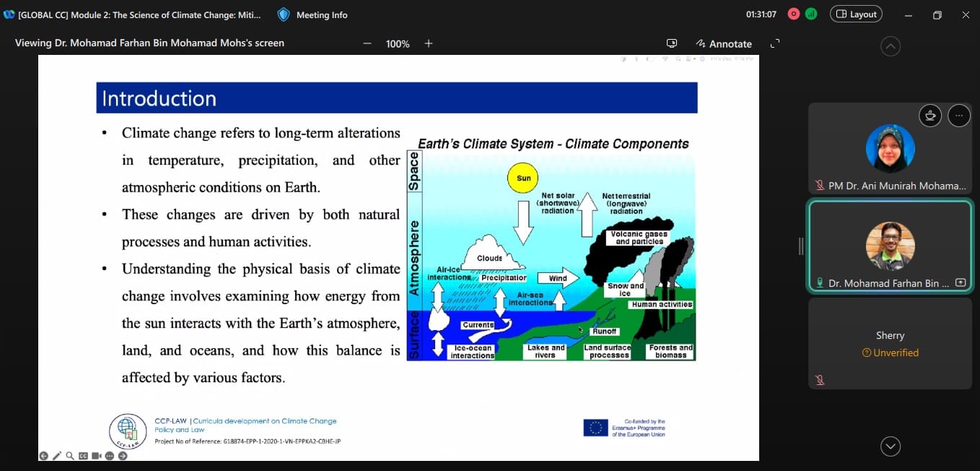Click the CCP-LAW circular logo

click(x=127, y=431)
